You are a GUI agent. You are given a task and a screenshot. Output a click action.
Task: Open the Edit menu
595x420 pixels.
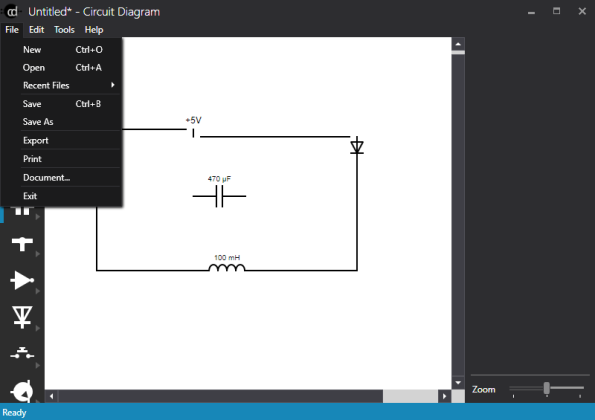[36, 30]
